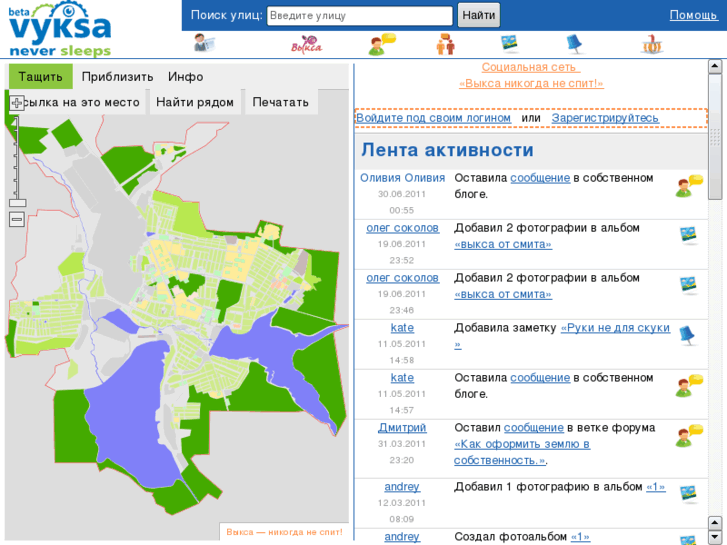Image resolution: width=727 pixels, height=545 pixels.
Task: Click the vyksa never sleeps logo
Action: pos(60,30)
